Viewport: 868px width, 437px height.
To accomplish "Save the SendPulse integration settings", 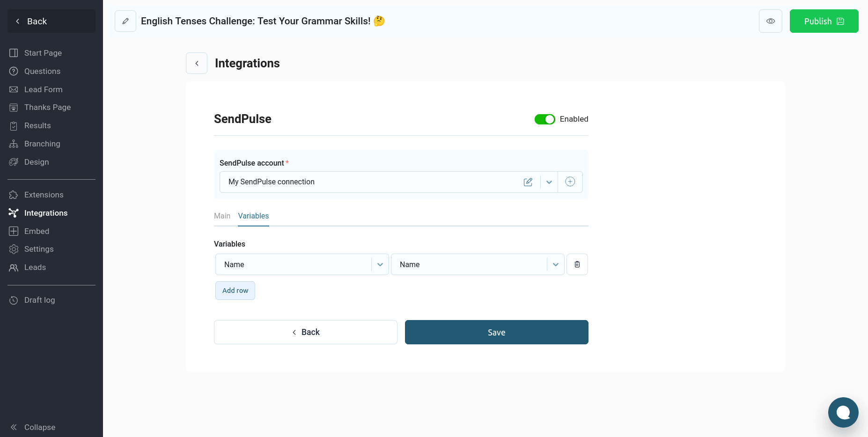I will tap(496, 332).
